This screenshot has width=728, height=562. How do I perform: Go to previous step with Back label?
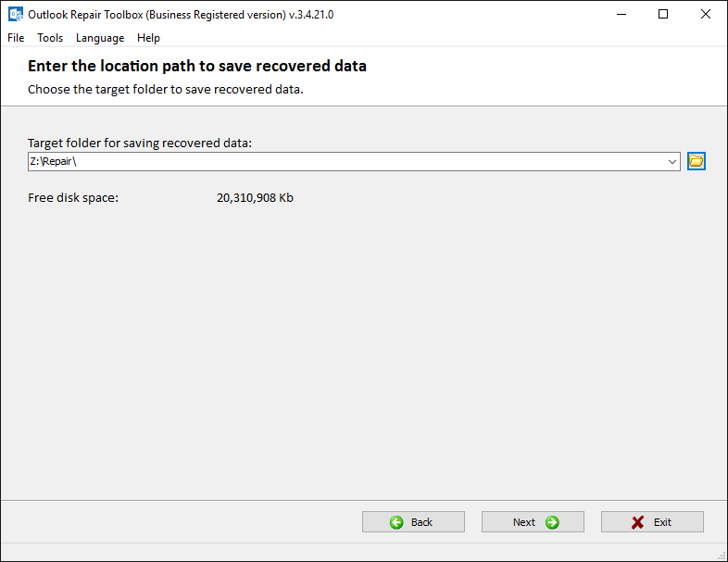[421, 522]
